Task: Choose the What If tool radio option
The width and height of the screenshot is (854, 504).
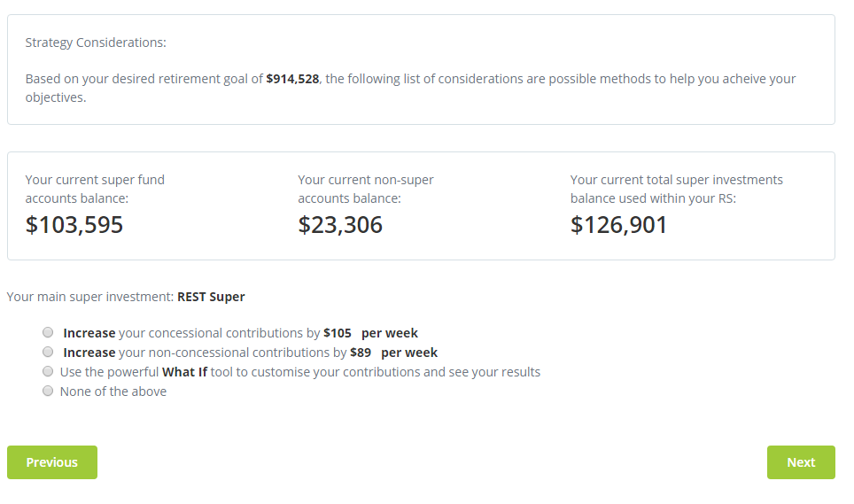Action: click(x=48, y=372)
